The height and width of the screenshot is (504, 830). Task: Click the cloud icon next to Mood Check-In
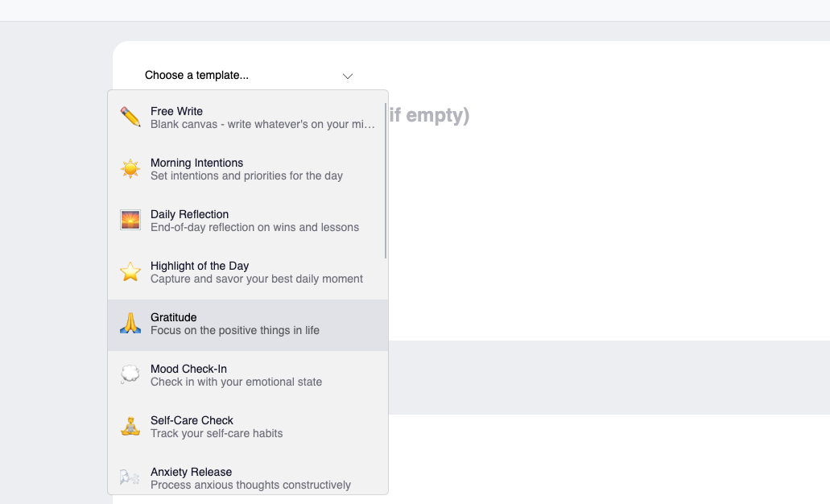(x=130, y=374)
